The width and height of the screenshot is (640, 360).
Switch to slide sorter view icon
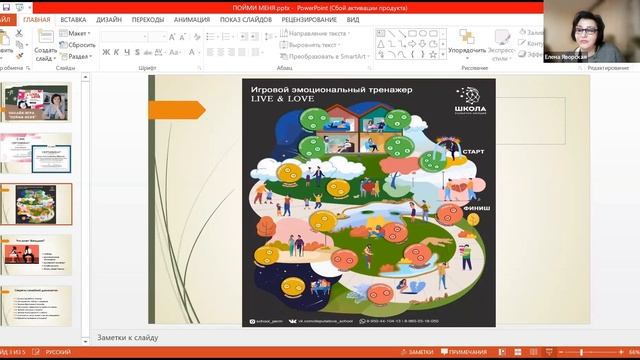pos(518,352)
